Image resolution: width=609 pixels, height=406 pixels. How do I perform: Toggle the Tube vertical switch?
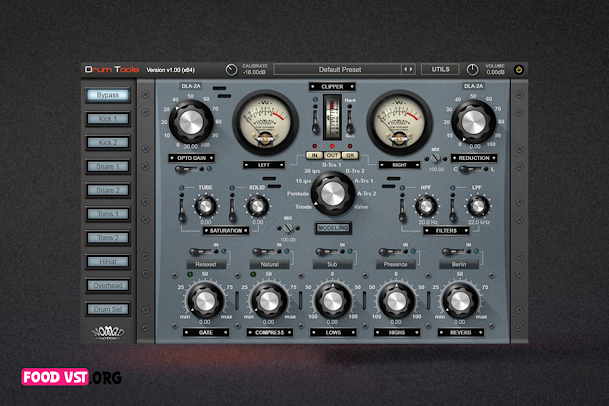pos(182,210)
